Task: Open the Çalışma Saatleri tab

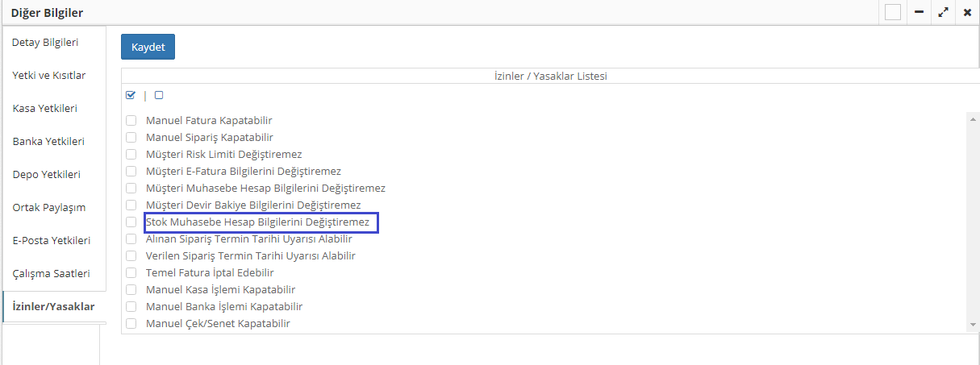Action: (52, 273)
